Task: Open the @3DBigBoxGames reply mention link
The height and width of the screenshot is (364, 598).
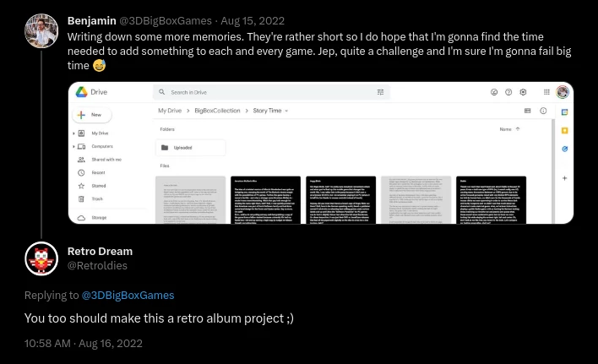Action: [128, 296]
